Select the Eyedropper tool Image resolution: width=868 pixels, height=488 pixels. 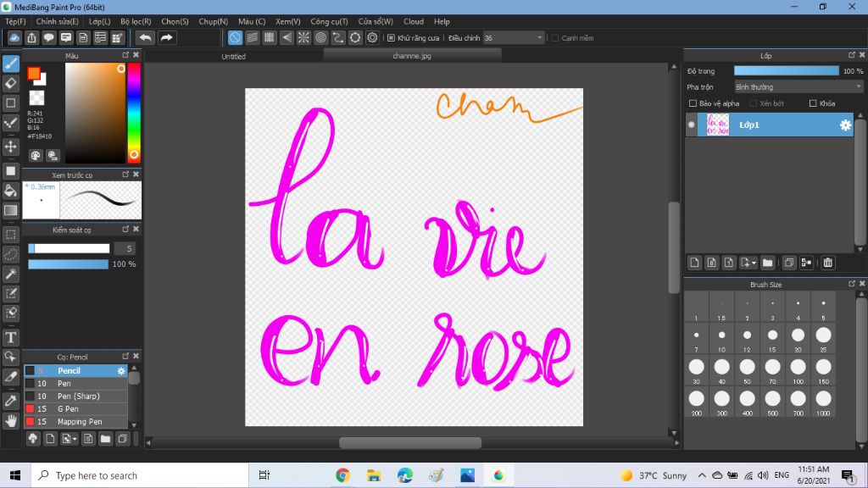click(11, 401)
